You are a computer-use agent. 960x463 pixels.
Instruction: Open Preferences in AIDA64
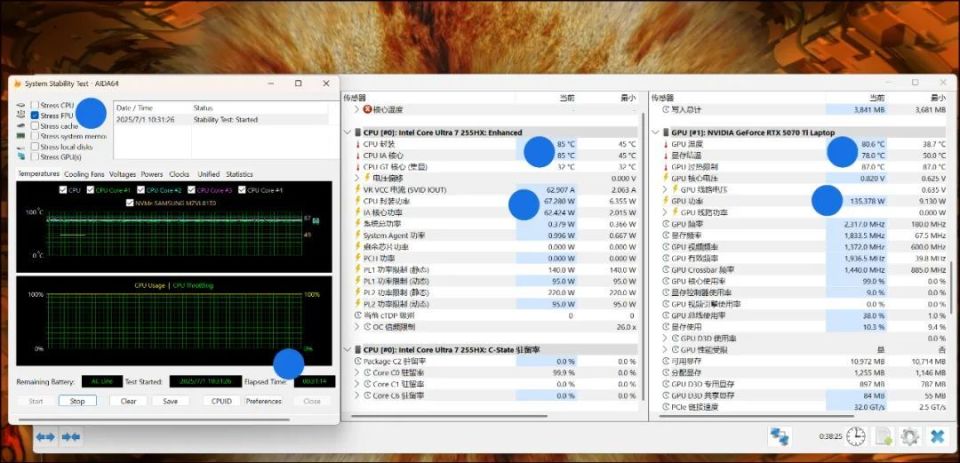[x=264, y=401]
